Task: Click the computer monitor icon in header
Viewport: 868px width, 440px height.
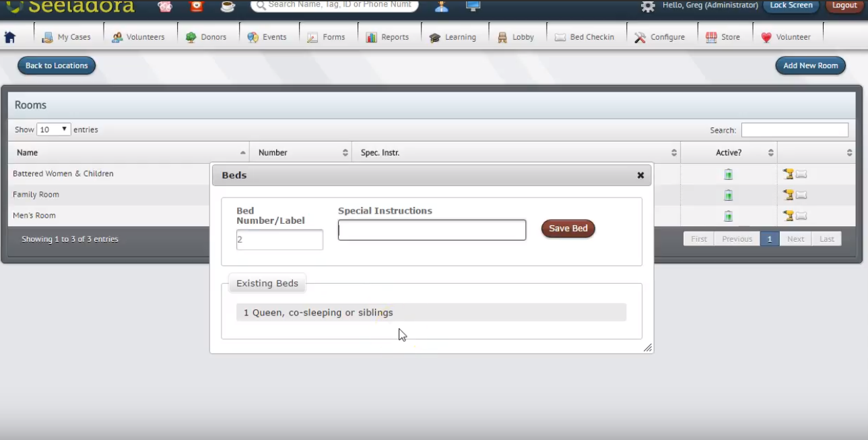Action: coord(473,7)
